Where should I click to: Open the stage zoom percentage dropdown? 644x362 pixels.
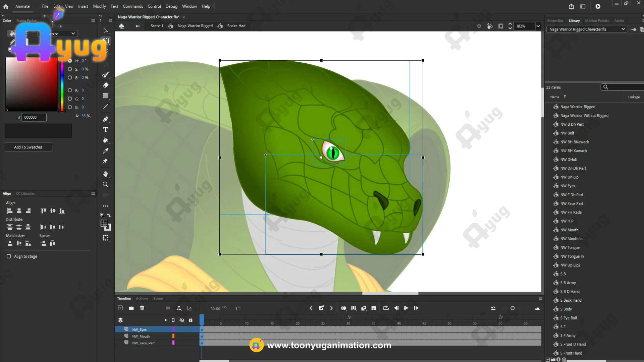click(538, 26)
